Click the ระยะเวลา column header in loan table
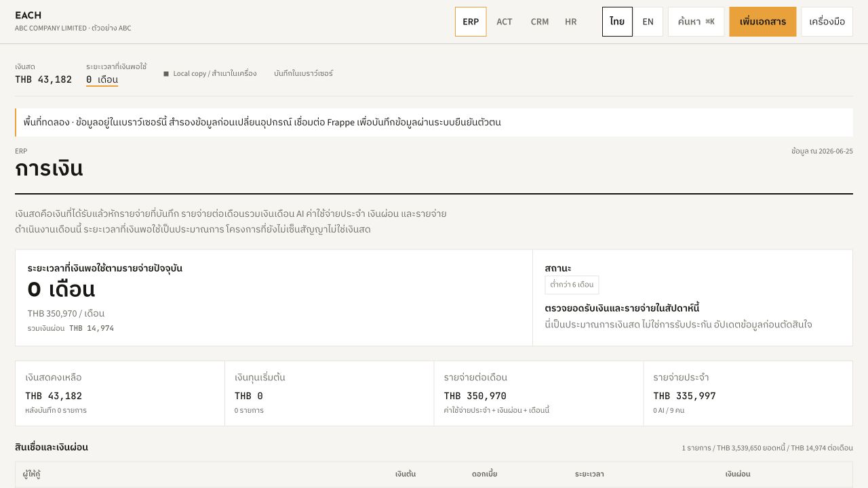 tap(589, 474)
